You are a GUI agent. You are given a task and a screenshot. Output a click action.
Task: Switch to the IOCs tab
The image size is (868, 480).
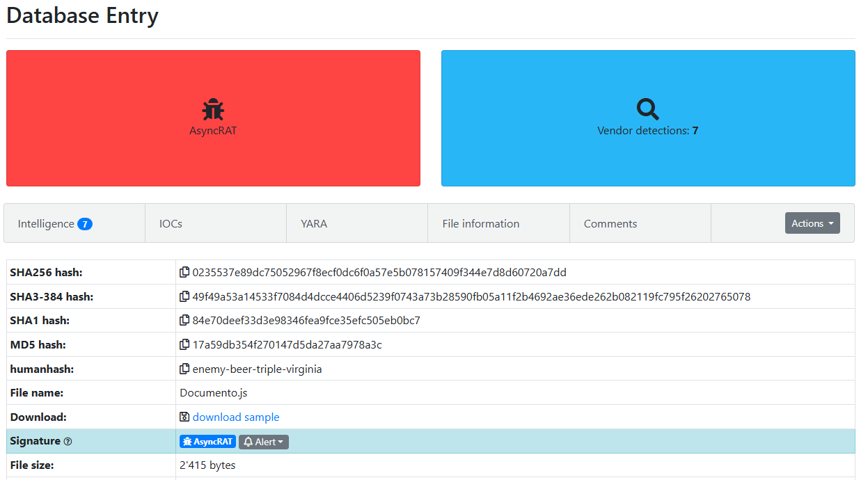point(171,223)
